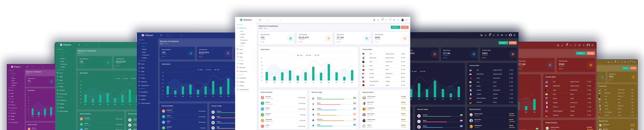Select Dashboard in the blue dashboard sidebar
The image size is (644, 130).
[147, 43]
